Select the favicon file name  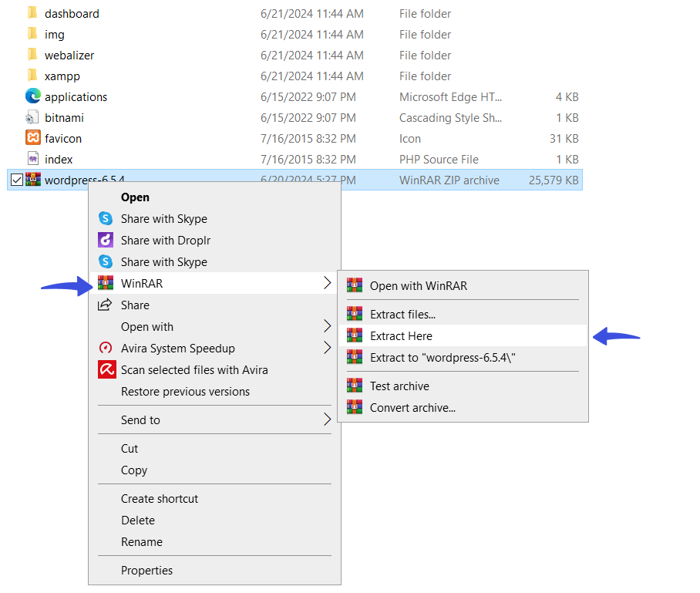(63, 139)
